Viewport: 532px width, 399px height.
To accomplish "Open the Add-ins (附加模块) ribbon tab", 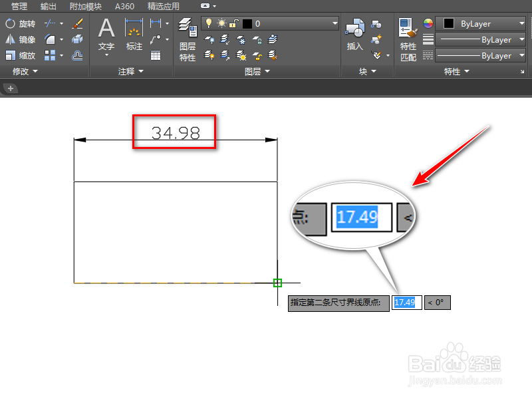I will [x=86, y=6].
